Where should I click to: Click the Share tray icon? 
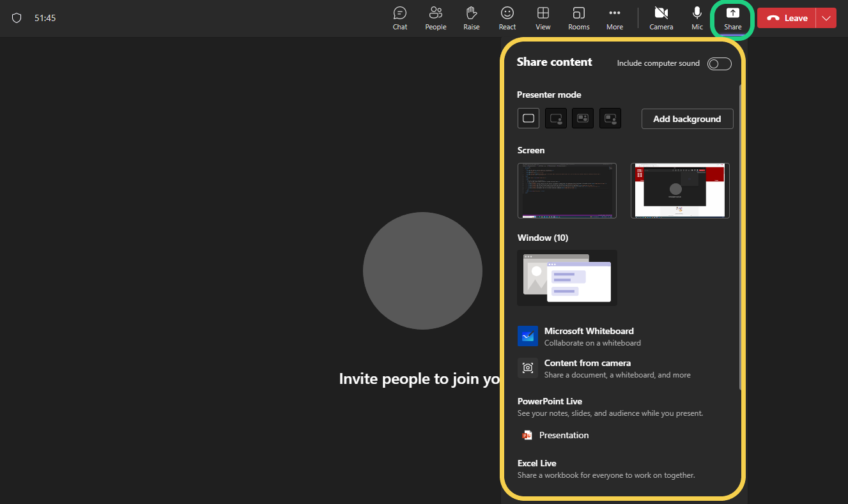click(733, 18)
